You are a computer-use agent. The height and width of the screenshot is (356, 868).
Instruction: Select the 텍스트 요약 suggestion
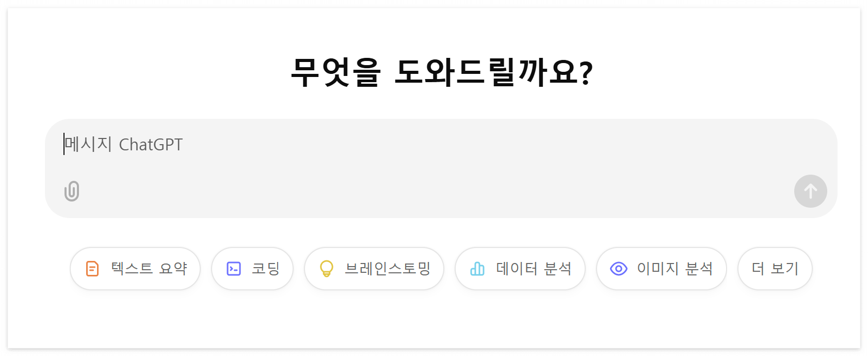tap(135, 268)
